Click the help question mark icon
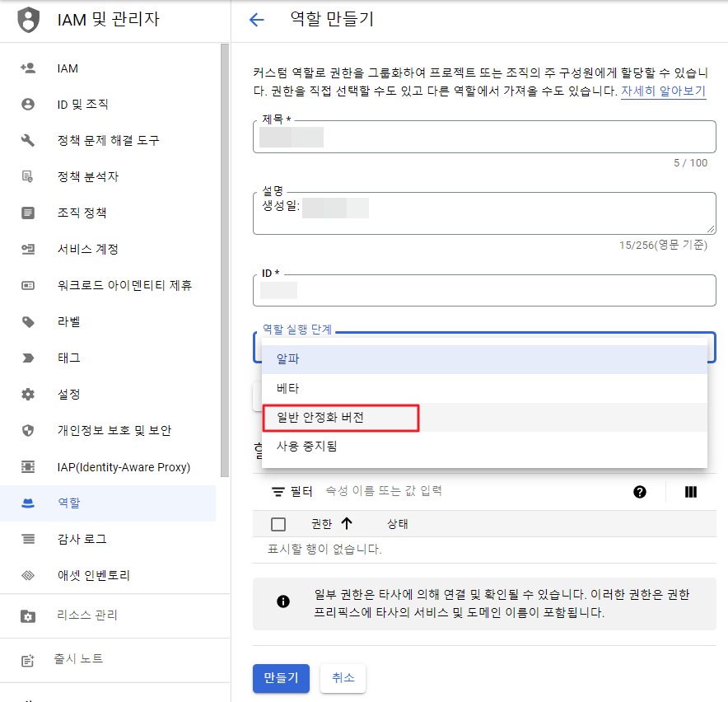Viewport: 728px width, 702px height. click(640, 492)
